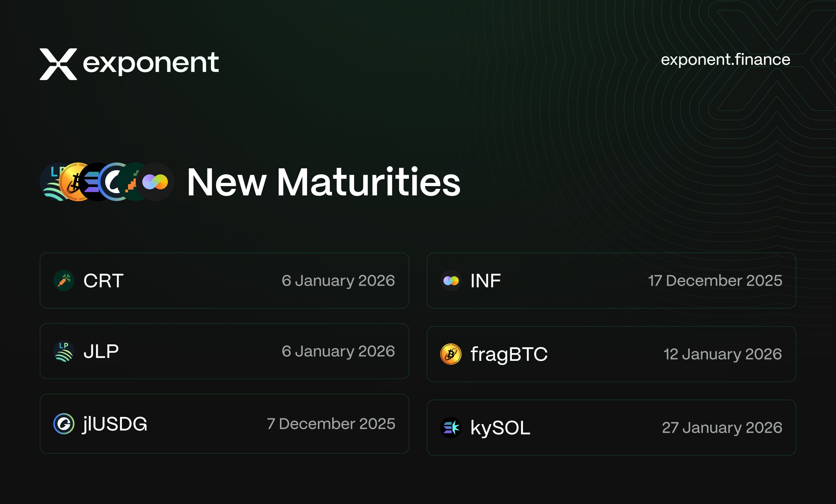The width and height of the screenshot is (836, 504).
Task: Click the fragBTC bitcoin coin icon
Action: click(451, 354)
